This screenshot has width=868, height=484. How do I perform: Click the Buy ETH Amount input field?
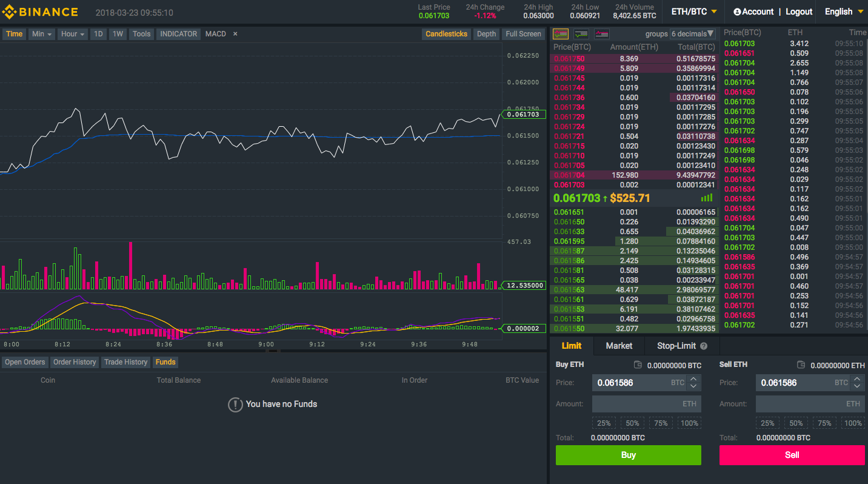tap(646, 404)
